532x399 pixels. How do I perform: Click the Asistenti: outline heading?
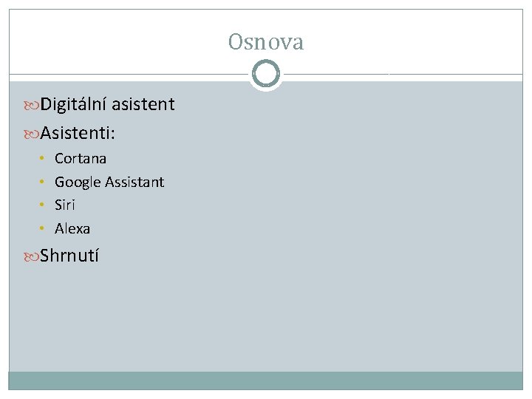pyautogui.click(x=81, y=133)
